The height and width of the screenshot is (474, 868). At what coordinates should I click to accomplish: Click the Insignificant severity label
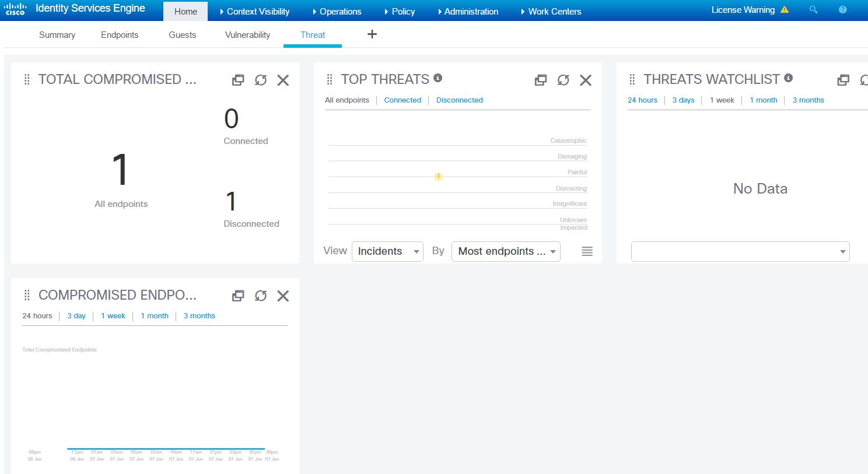570,203
